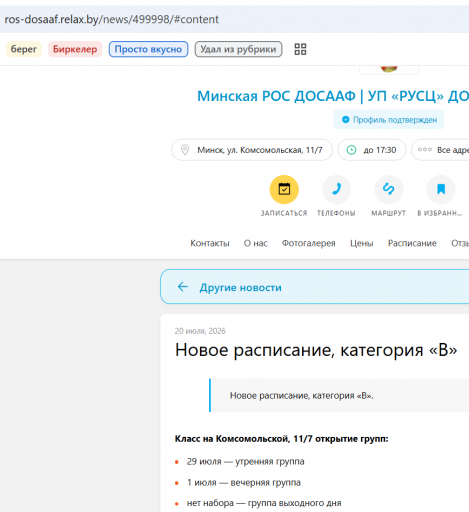Click the green clock icon
This screenshot has height=512, width=469.
(x=351, y=150)
